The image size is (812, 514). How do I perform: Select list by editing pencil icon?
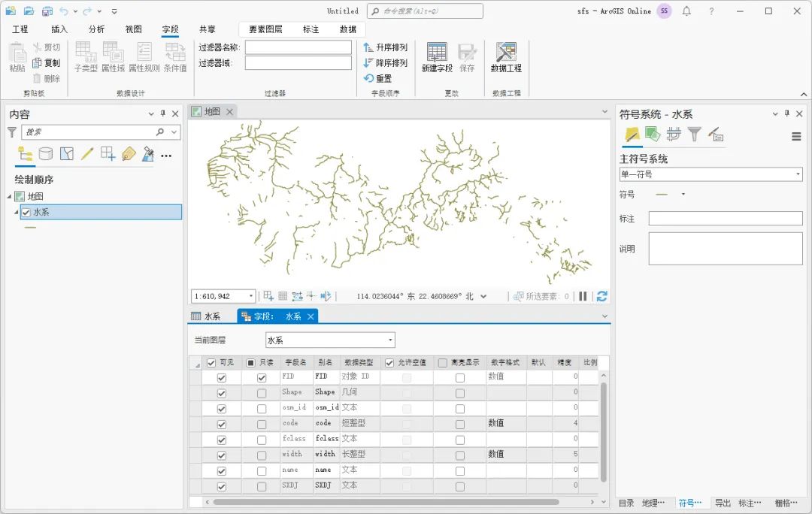click(x=87, y=154)
